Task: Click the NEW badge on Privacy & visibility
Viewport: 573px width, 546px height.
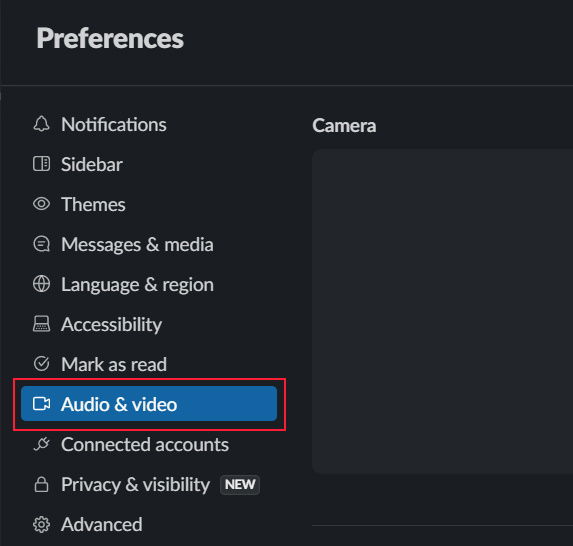Action: click(x=240, y=484)
